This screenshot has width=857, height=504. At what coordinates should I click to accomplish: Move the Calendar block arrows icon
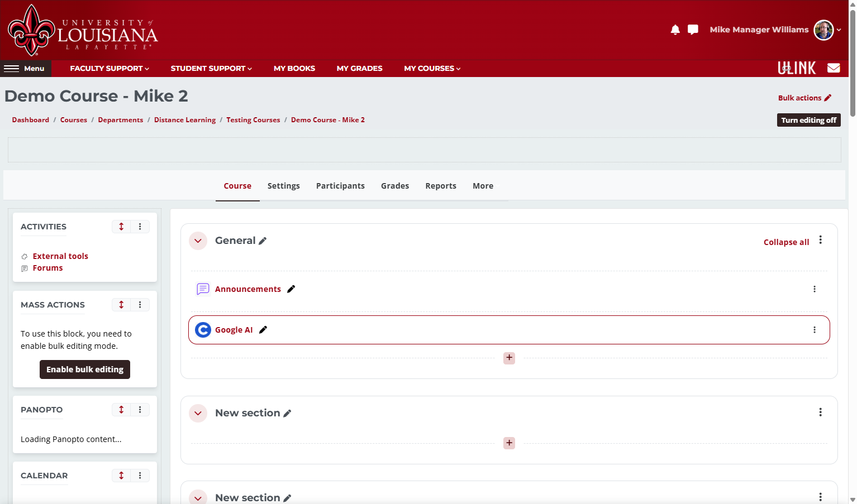coord(121,476)
